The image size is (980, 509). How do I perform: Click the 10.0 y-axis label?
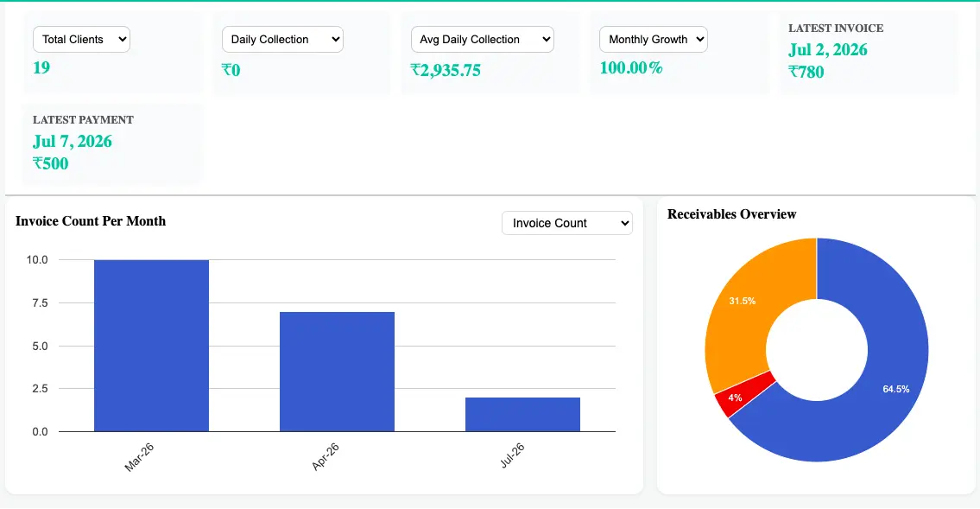[x=37, y=260]
